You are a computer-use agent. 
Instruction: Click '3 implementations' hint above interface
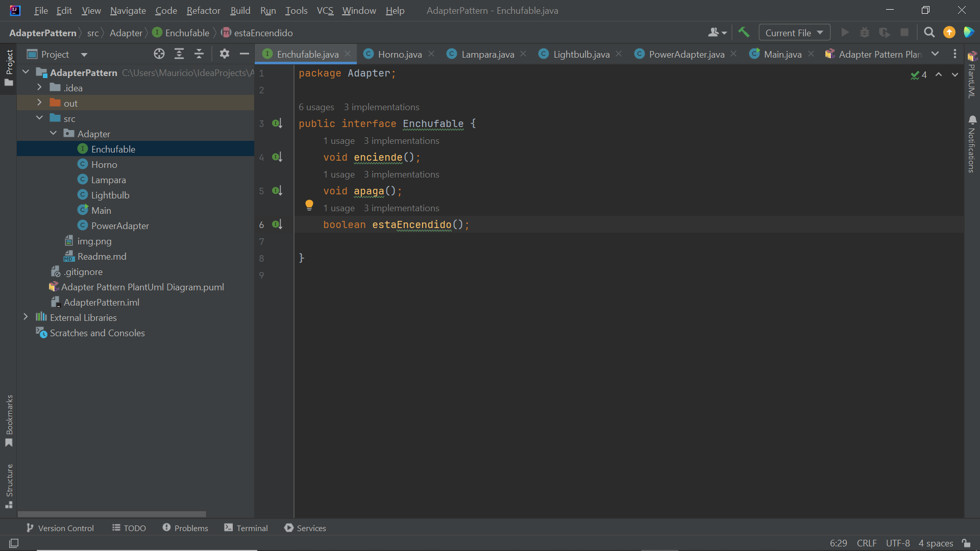[x=382, y=107]
